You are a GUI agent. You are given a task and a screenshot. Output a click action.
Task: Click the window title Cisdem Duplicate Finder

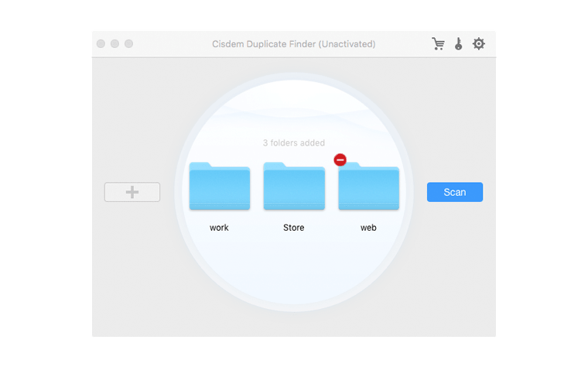click(294, 44)
